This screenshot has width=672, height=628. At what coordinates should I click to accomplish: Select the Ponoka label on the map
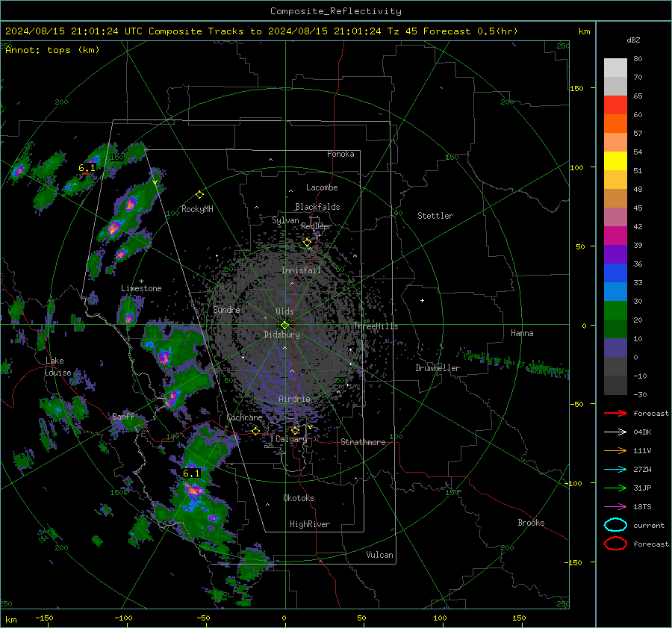pyautogui.click(x=340, y=154)
